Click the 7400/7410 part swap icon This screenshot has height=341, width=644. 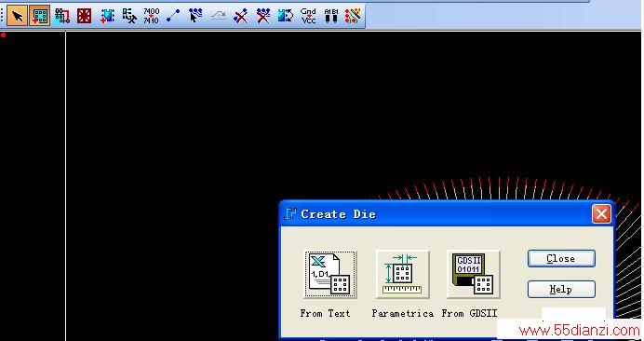pyautogui.click(x=151, y=16)
